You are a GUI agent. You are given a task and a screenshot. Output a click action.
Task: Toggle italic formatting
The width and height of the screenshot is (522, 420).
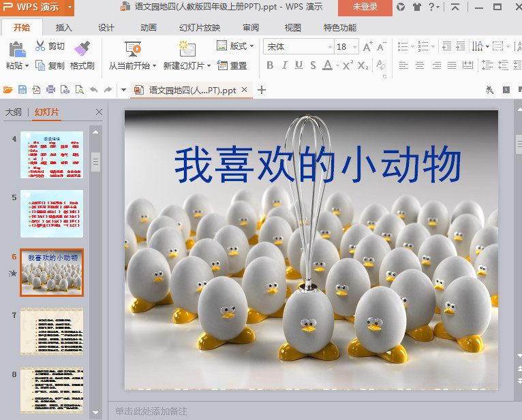click(285, 66)
